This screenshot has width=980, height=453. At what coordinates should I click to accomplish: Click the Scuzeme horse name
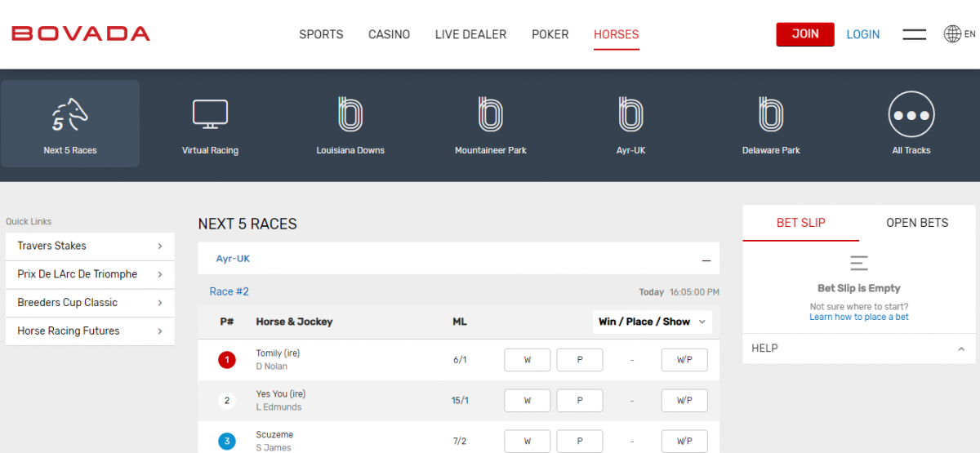pyautogui.click(x=274, y=435)
